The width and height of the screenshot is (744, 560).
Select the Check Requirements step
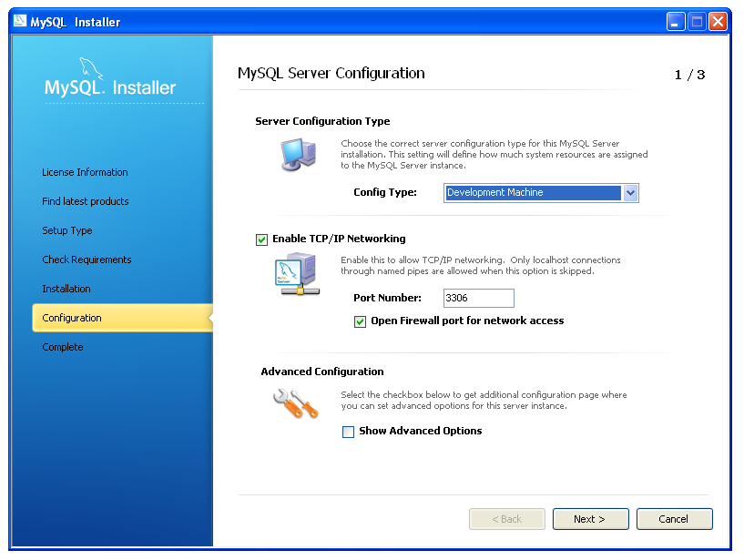click(87, 260)
